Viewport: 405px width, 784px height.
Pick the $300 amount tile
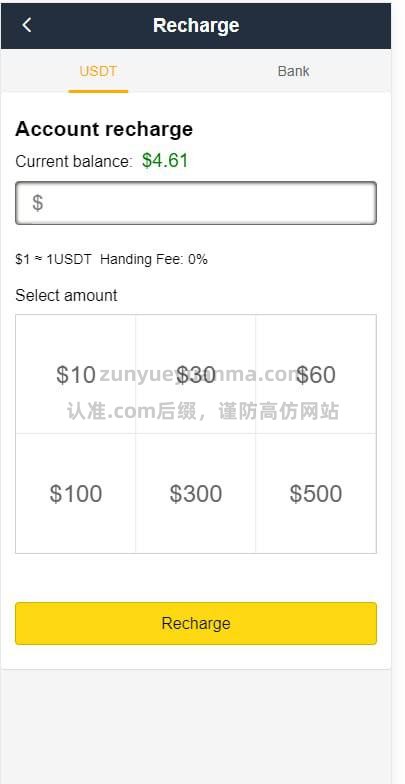(196, 494)
